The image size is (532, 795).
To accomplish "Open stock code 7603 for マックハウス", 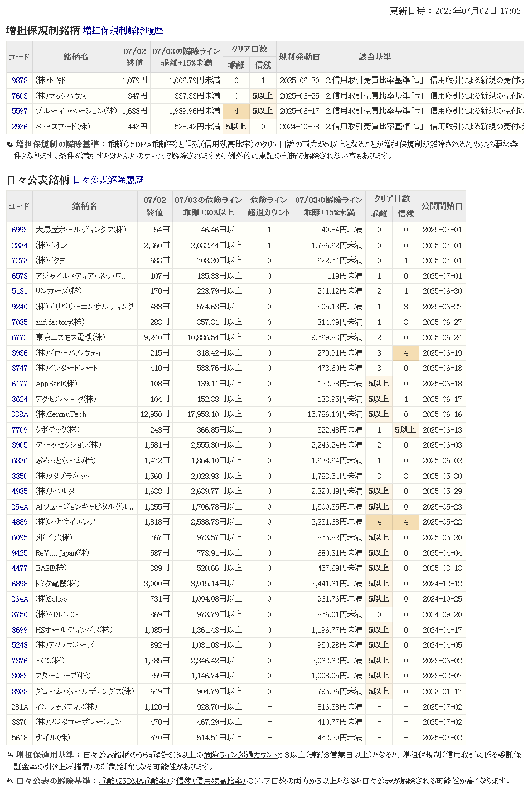I will pyautogui.click(x=20, y=96).
